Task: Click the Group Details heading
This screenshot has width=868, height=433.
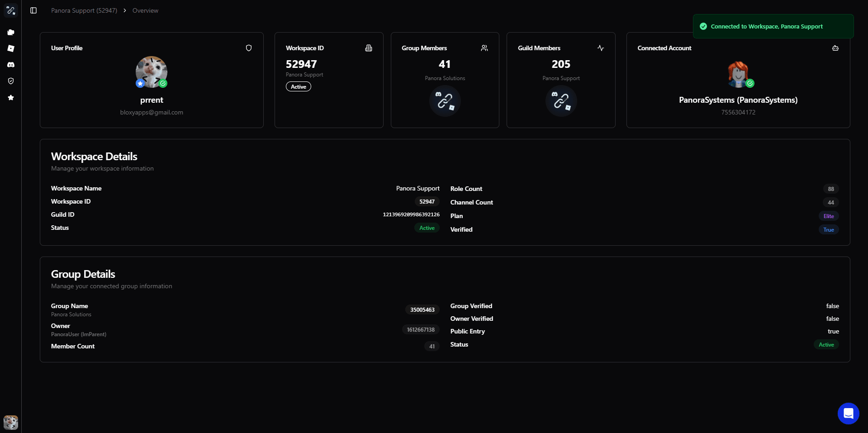Action: point(83,274)
